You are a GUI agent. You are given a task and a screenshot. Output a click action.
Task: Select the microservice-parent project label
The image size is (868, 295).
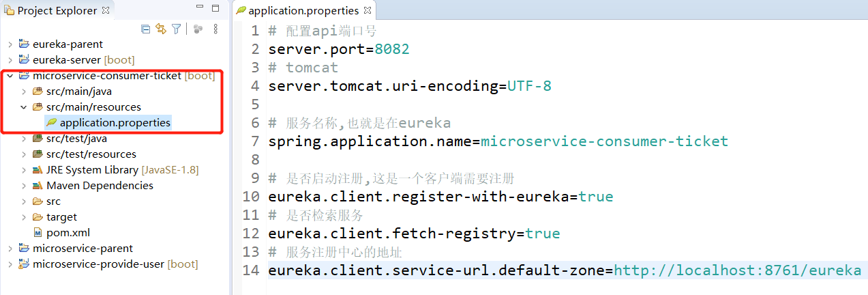pyautogui.click(x=83, y=249)
